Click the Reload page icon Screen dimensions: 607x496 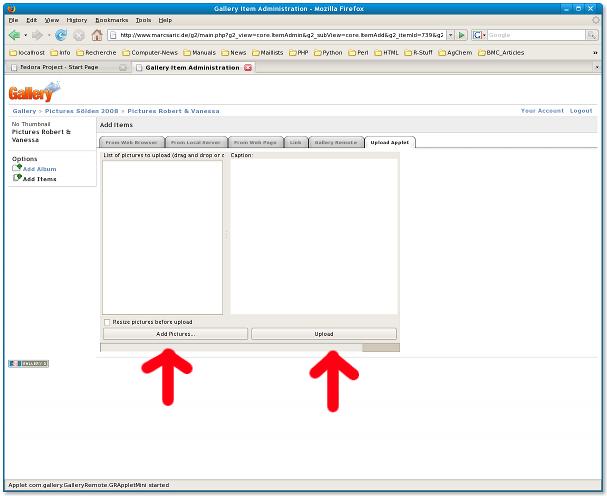[x=61, y=35]
